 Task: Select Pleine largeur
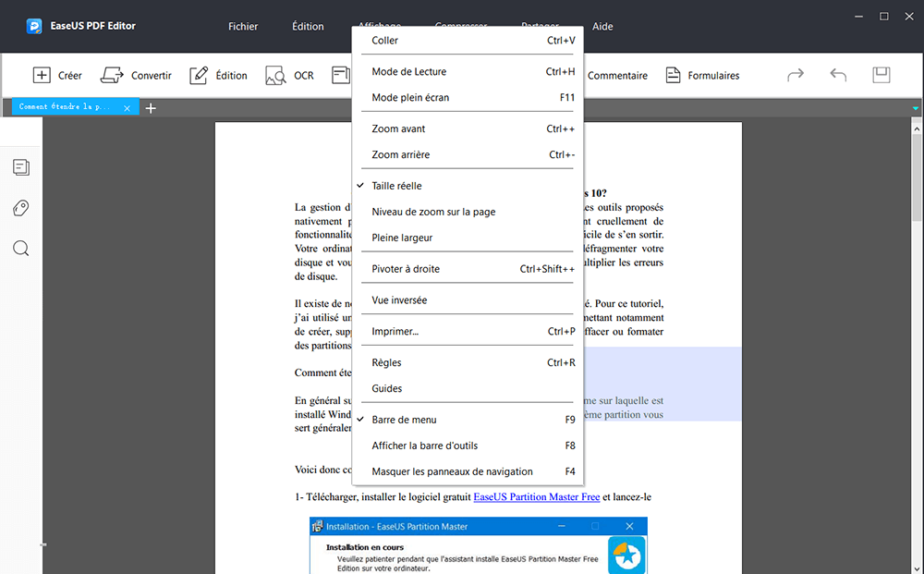(x=468, y=238)
